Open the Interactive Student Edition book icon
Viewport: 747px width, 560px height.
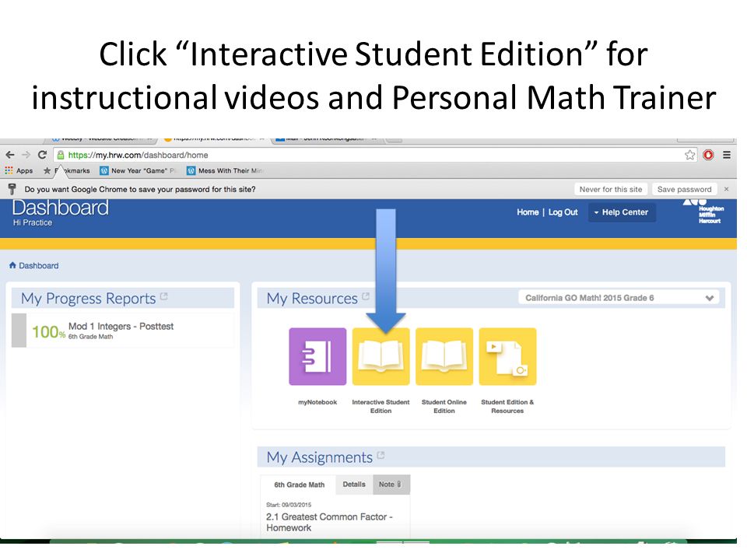coord(381,356)
